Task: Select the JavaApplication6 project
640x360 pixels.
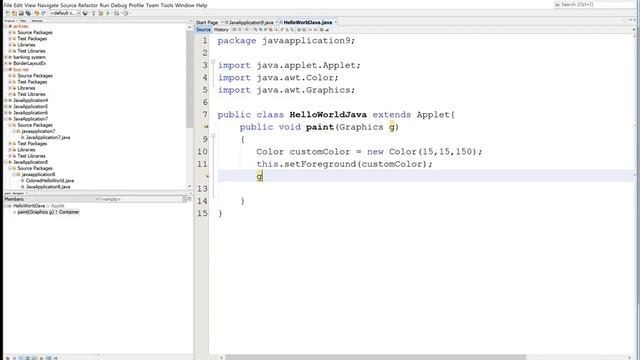Action: [31, 113]
